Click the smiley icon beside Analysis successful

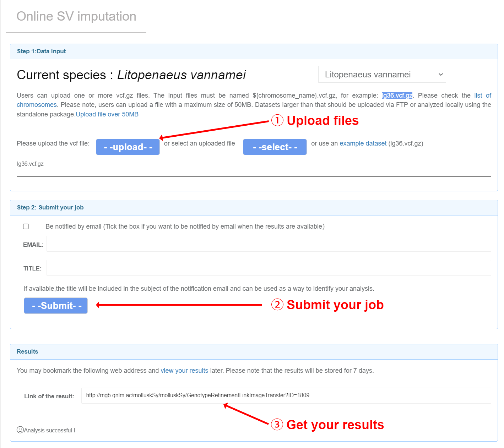pos(20,430)
